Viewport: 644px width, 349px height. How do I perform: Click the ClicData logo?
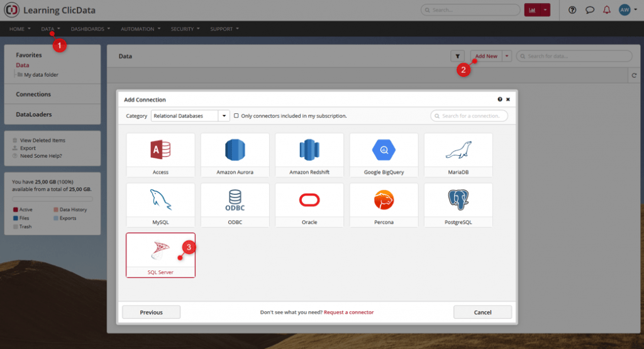(x=11, y=10)
